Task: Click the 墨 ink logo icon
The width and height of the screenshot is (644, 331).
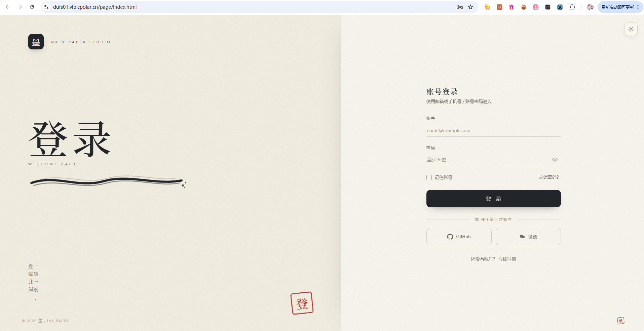Action: click(x=36, y=42)
